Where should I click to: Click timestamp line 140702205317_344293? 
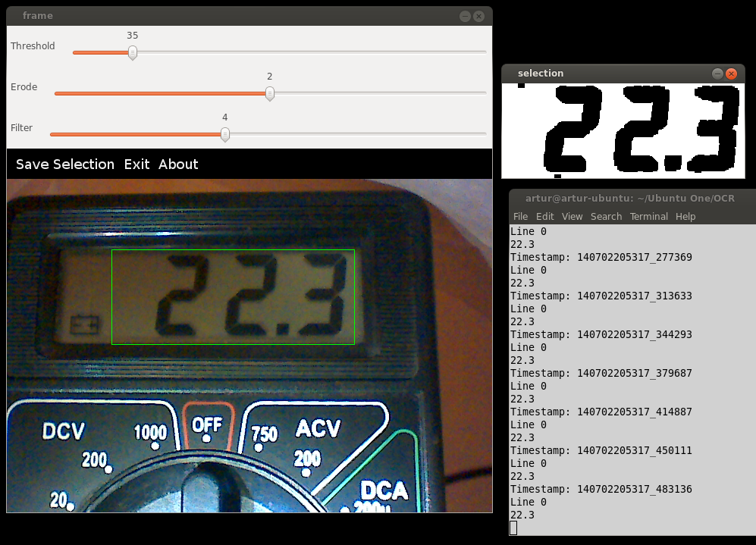click(x=601, y=334)
